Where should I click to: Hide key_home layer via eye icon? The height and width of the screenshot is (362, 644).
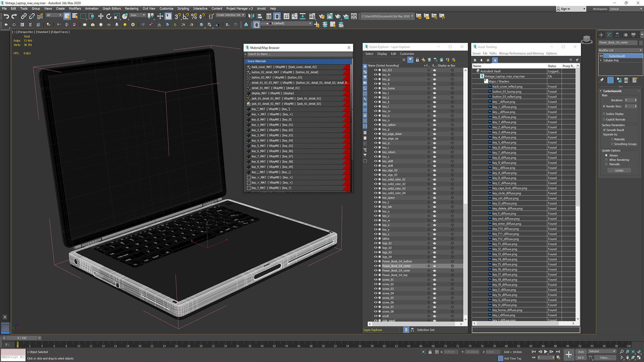[376, 88]
